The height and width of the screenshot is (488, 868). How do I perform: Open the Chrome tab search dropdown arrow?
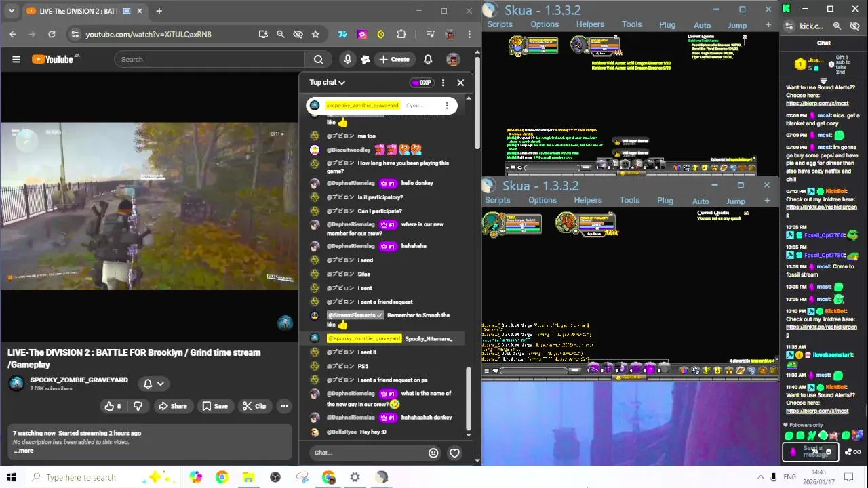11,11
